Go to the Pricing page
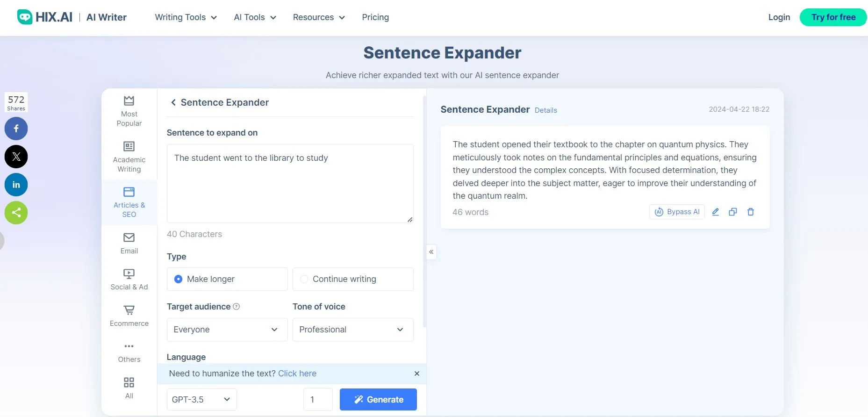The image size is (868, 417). click(375, 17)
